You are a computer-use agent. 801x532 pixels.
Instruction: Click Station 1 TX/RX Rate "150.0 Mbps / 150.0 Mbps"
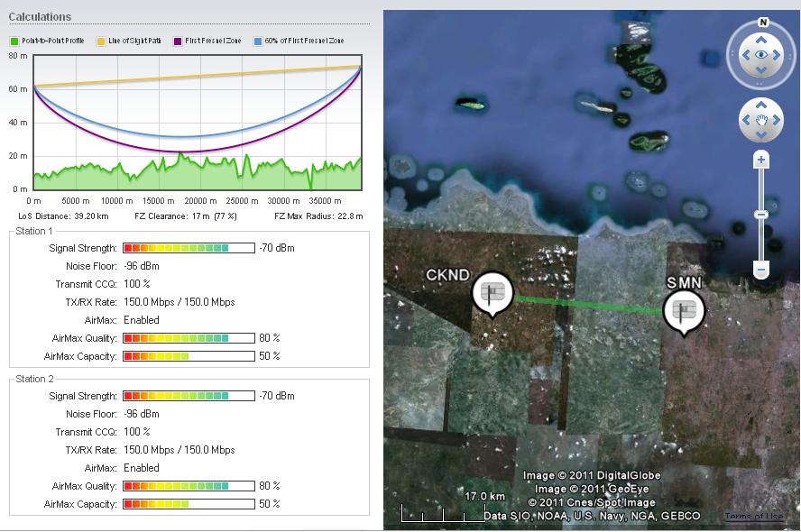[x=180, y=302]
